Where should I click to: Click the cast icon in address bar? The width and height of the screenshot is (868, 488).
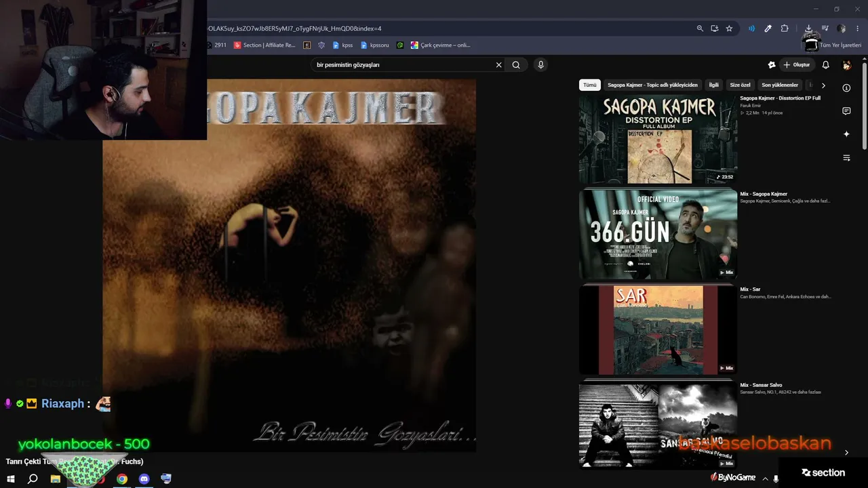tap(715, 28)
